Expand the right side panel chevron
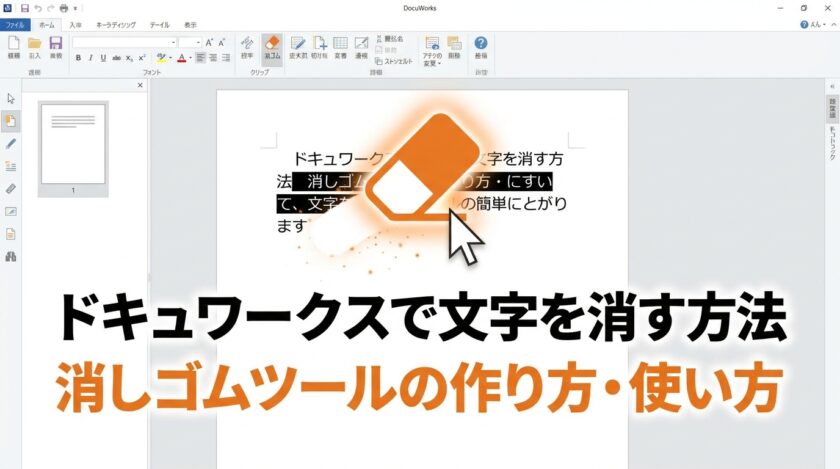840x469 pixels. click(x=832, y=86)
